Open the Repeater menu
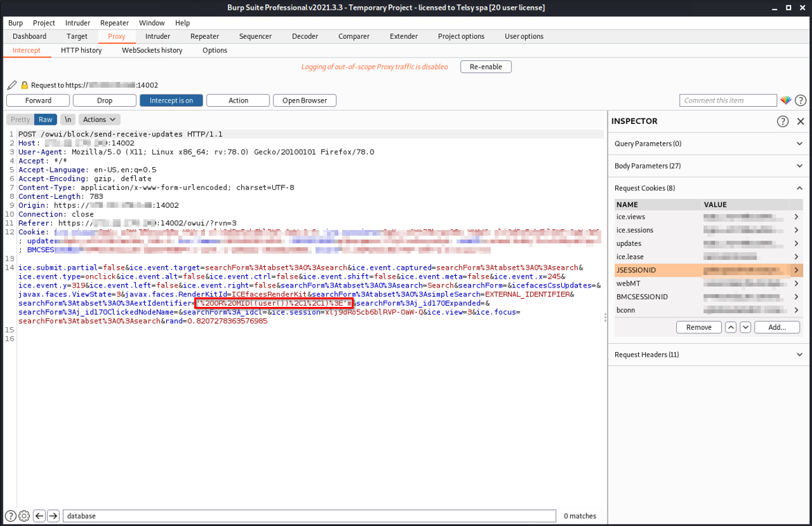The height and width of the screenshot is (526, 812). (x=114, y=23)
